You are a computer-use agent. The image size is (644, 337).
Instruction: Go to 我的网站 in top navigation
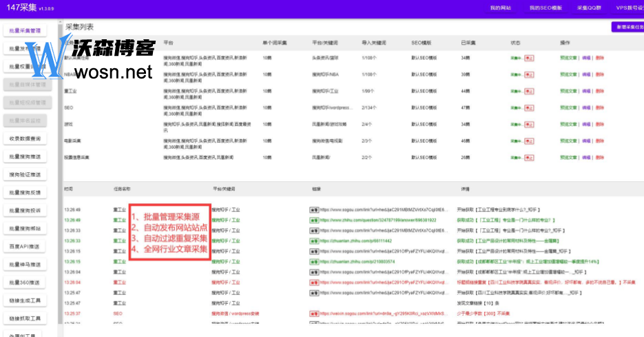pos(501,8)
